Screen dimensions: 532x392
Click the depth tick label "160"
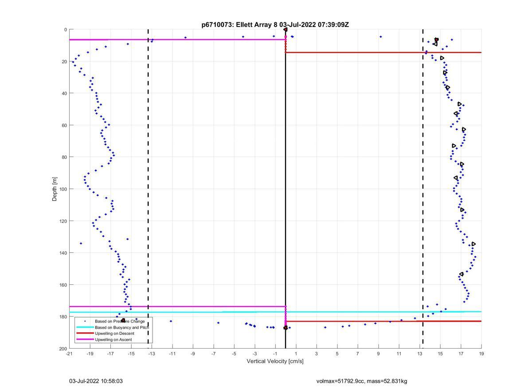point(63,285)
